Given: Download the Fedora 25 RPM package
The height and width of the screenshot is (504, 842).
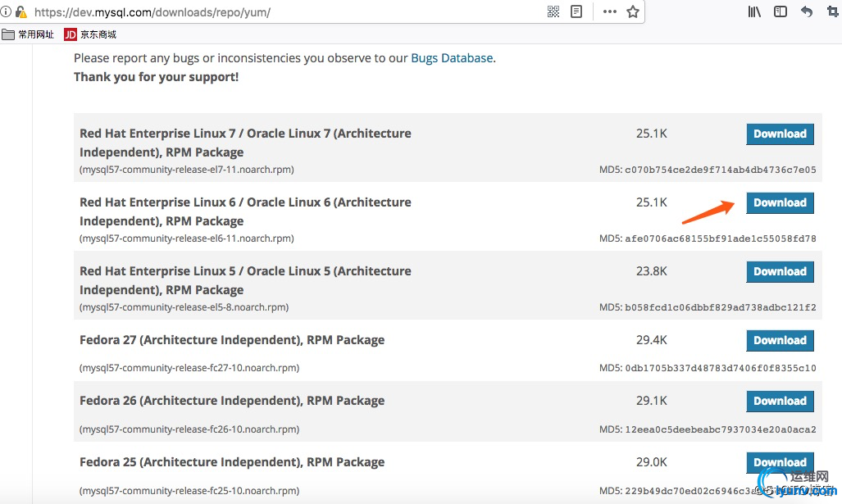Looking at the screenshot, I should click(780, 462).
